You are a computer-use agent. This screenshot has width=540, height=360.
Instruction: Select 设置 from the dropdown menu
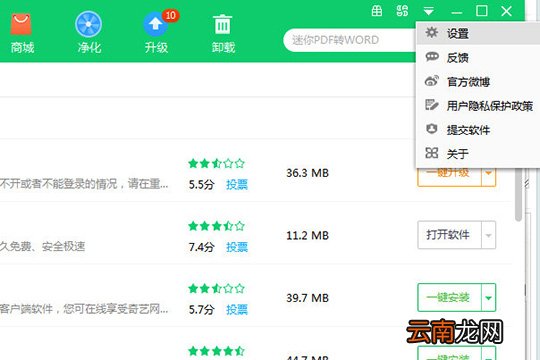click(478, 33)
